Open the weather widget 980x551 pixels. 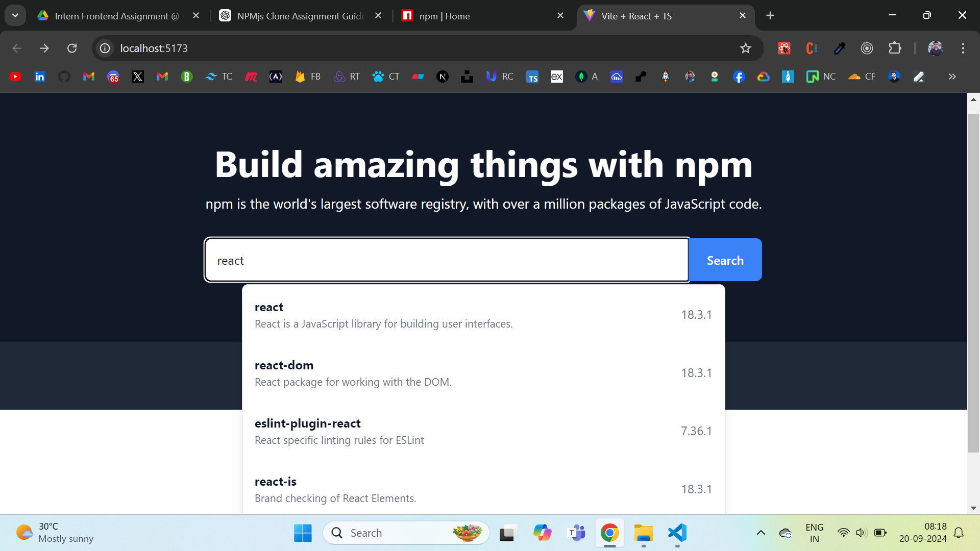[x=55, y=533]
